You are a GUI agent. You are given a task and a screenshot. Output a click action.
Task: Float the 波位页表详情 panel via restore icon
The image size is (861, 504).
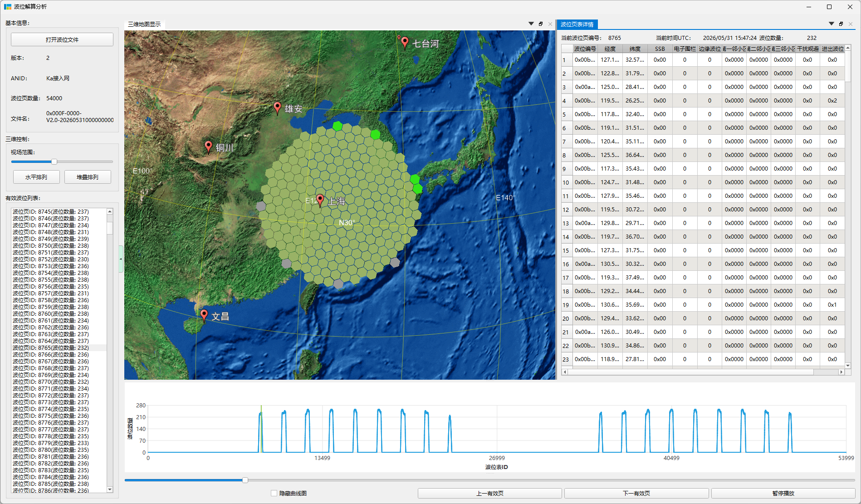click(841, 24)
